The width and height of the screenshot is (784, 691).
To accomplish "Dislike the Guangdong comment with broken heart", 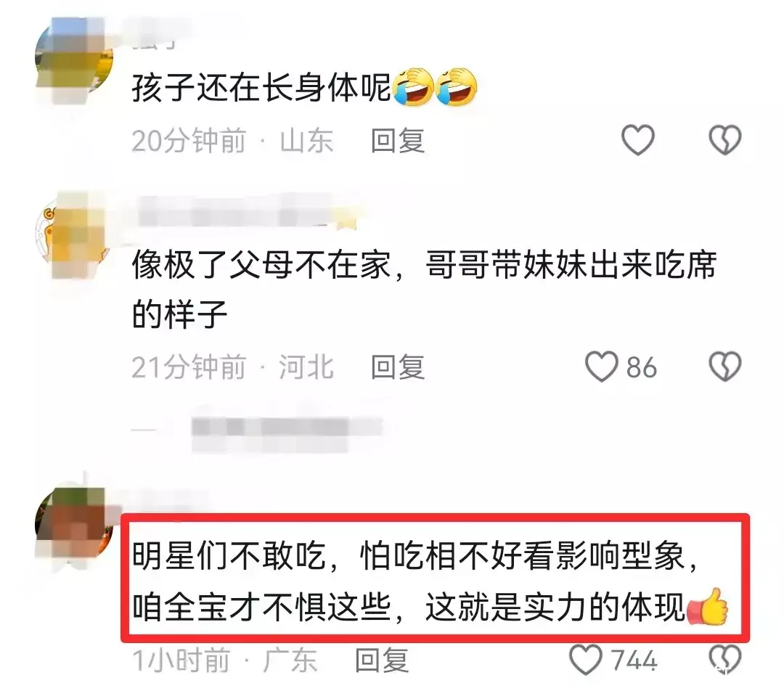I will [725, 660].
